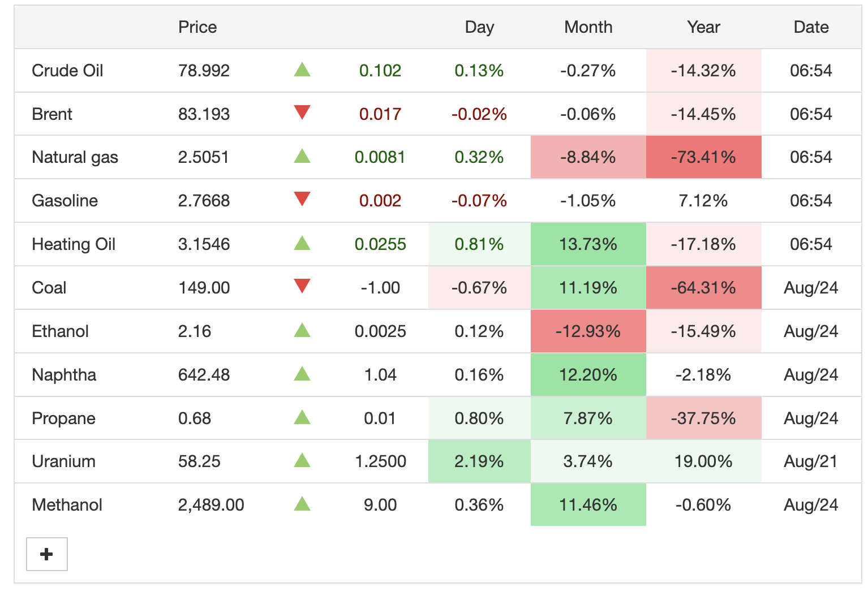
Task: Click Coal yearly change -64.31%
Action: click(703, 288)
